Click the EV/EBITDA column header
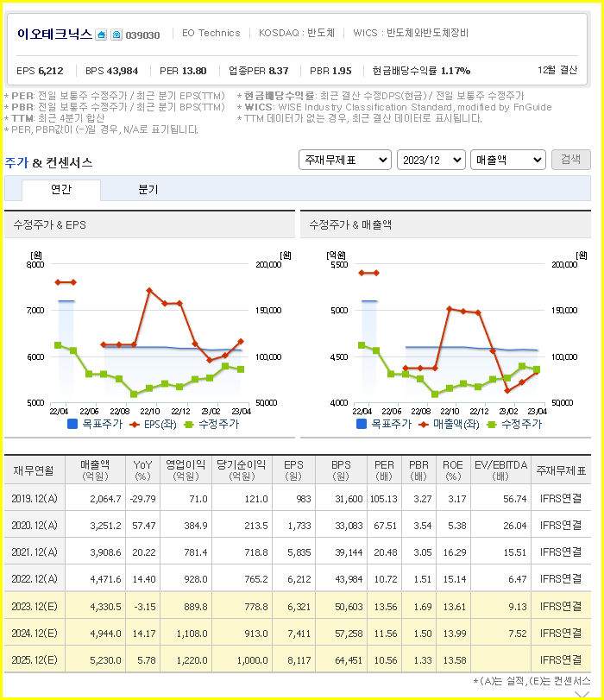Image resolution: width=604 pixels, height=700 pixels. pos(500,470)
